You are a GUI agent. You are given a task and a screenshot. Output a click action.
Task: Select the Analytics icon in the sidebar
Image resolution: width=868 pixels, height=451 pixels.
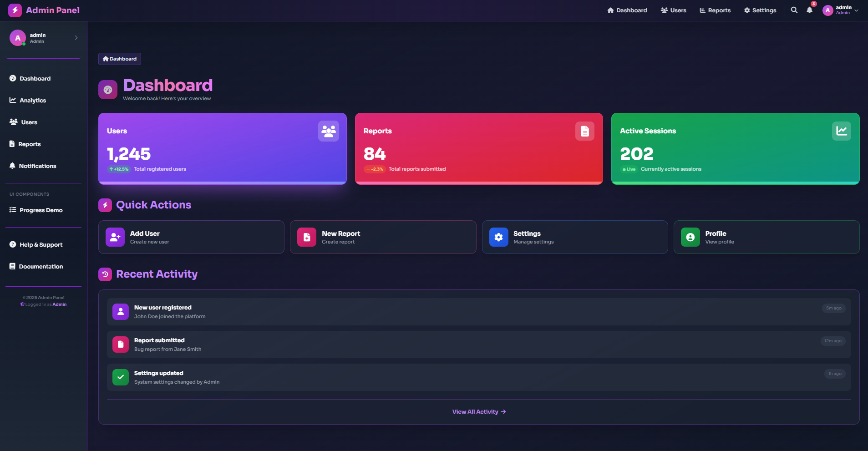(13, 100)
